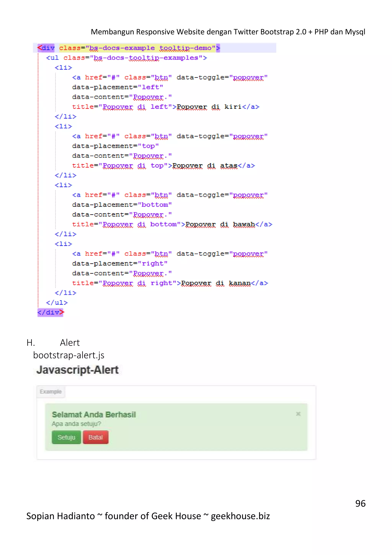
Task: Click the data-placement="top" code line
Action: (x=115, y=146)
